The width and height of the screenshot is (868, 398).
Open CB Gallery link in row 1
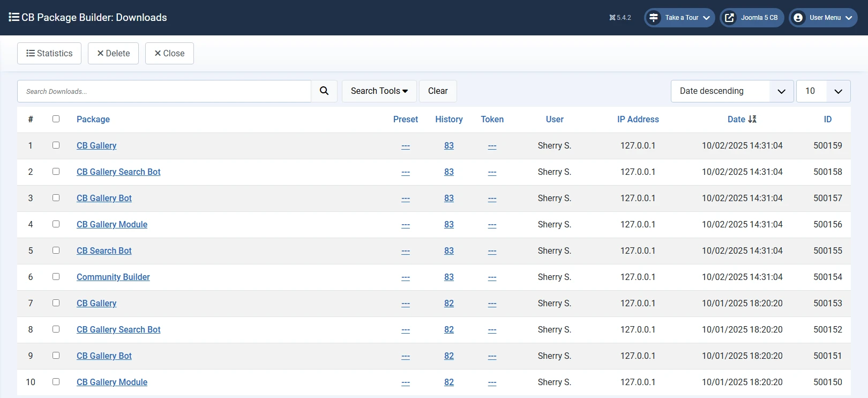(96, 145)
